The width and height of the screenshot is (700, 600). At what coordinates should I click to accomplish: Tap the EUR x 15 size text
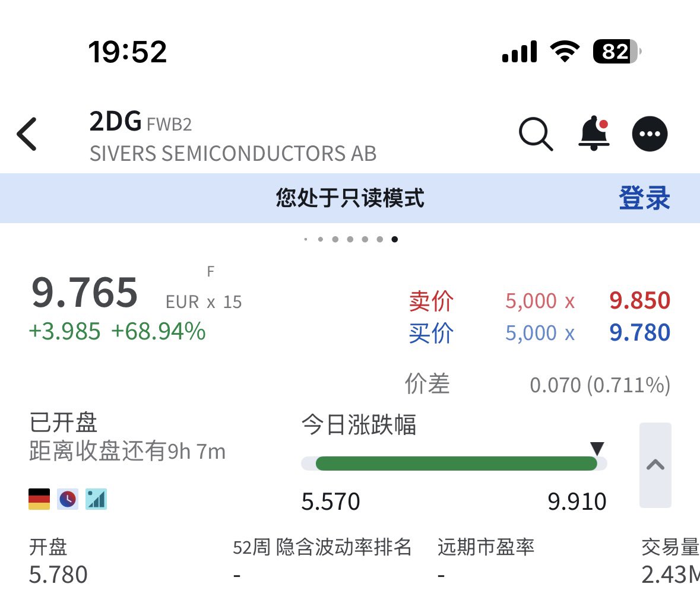pos(204,302)
